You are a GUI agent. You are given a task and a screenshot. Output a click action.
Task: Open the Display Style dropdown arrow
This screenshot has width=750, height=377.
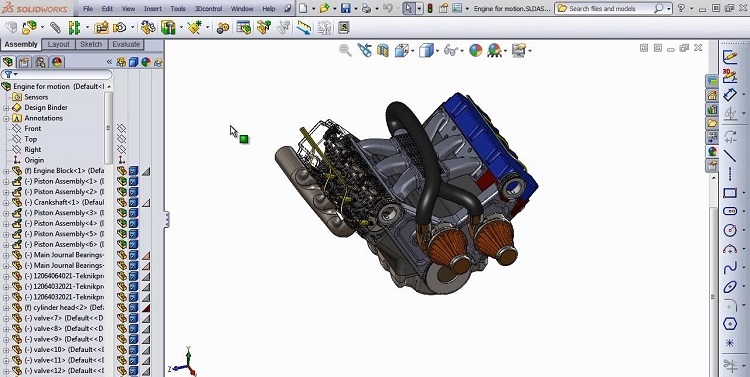(x=437, y=51)
